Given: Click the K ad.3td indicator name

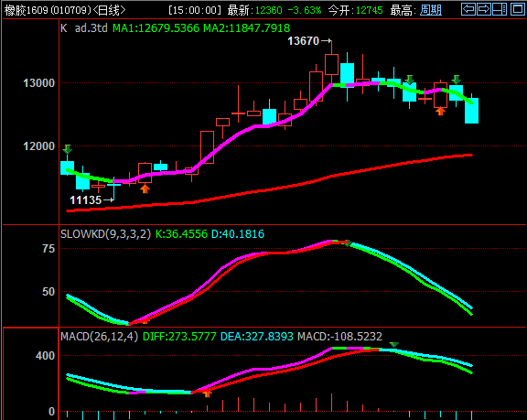Looking at the screenshot, I should point(84,27).
